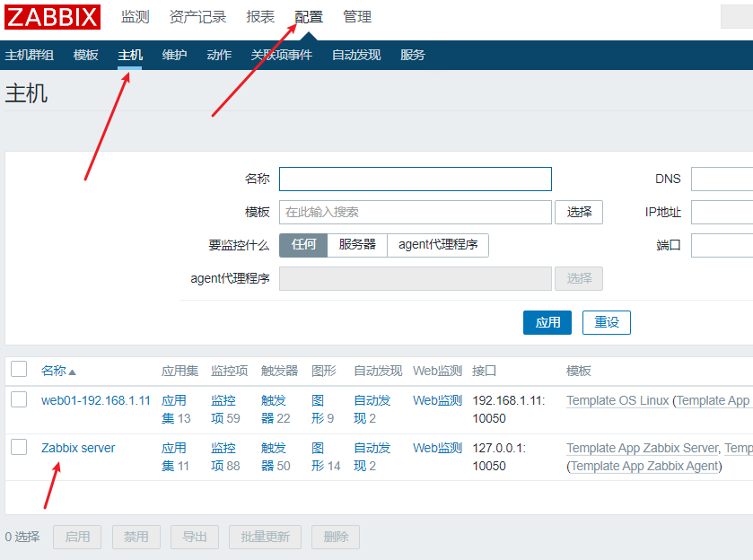Click 选择 button beside template search

(x=579, y=212)
